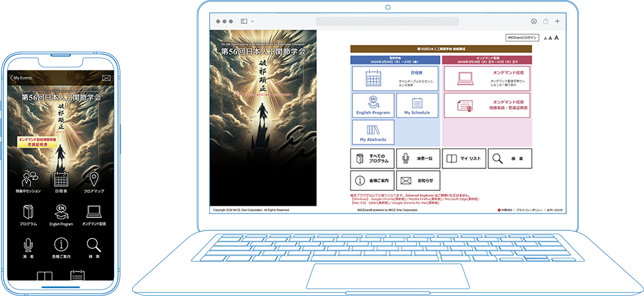
Task: Select the largest font size A
Action: point(556,38)
